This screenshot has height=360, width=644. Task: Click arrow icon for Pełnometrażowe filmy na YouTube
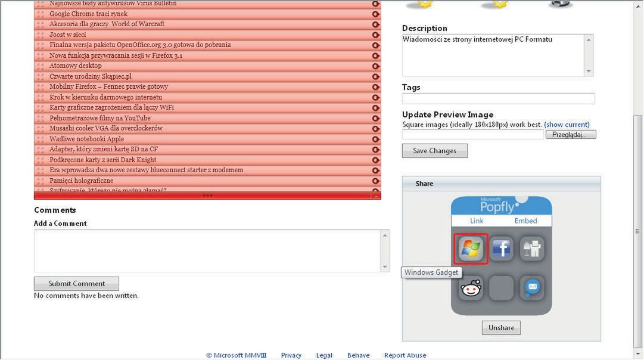[x=375, y=119]
